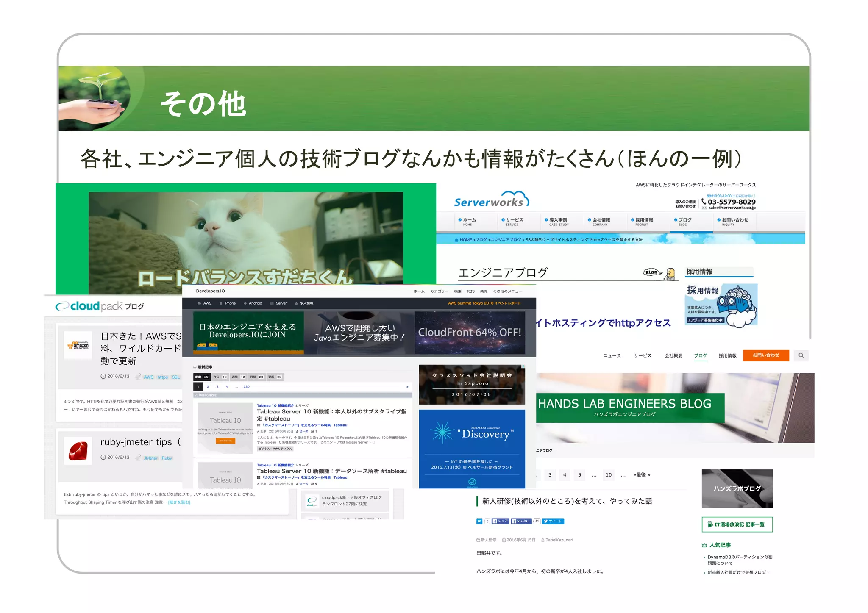Click Twitter ツイート button
868x613 pixels.
pos(553,521)
